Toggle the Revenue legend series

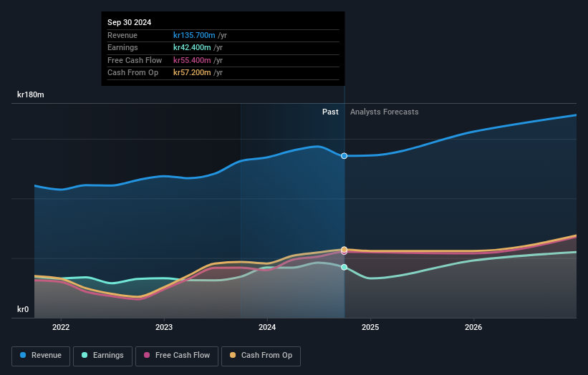pyautogui.click(x=41, y=356)
